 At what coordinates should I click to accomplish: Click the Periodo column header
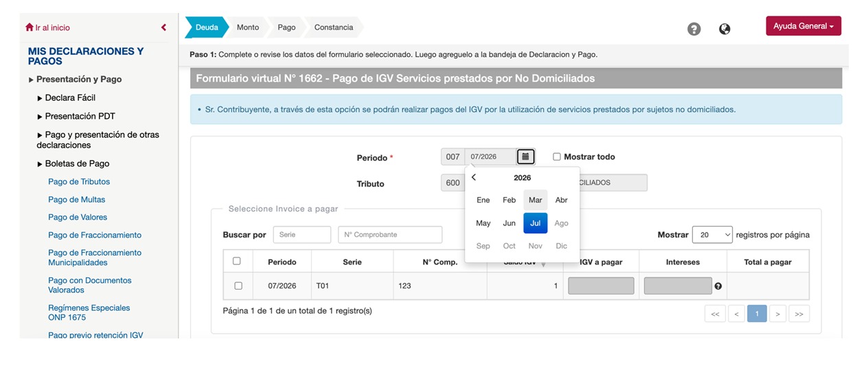tap(282, 262)
